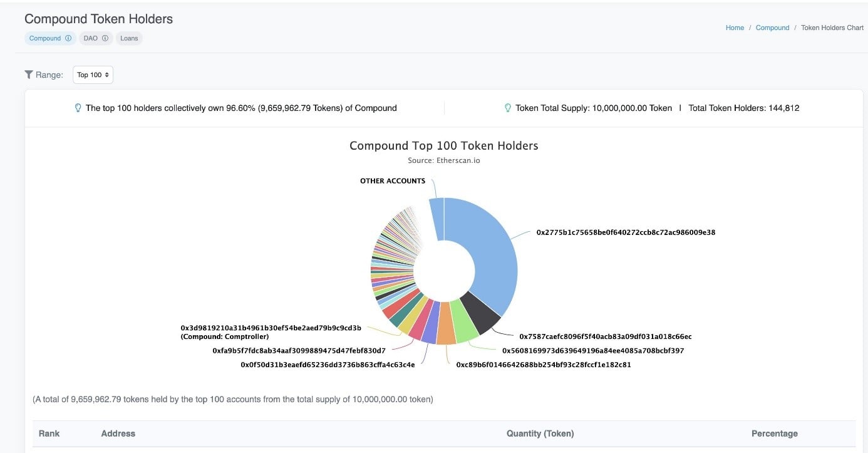
Task: Click the info icon on DAO tag
Action: click(105, 38)
